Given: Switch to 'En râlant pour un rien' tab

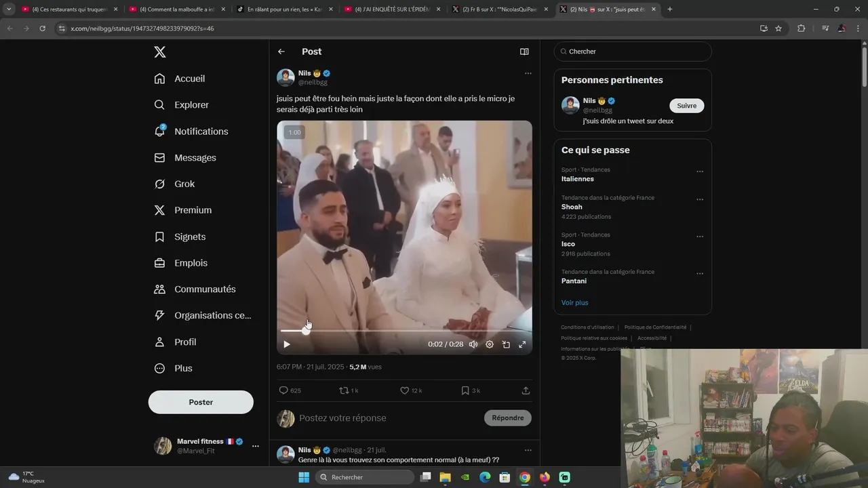Looking at the screenshot, I should pyautogui.click(x=283, y=9).
